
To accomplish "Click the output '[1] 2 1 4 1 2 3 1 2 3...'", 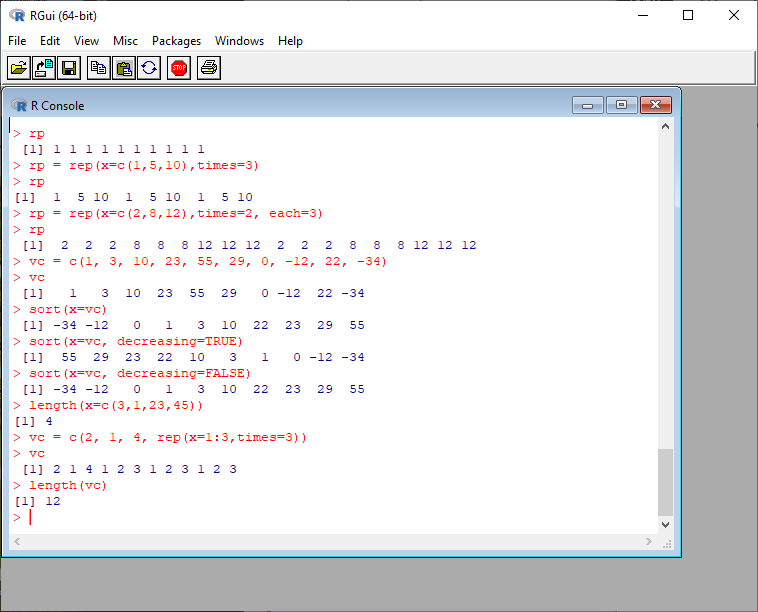I will [130, 469].
